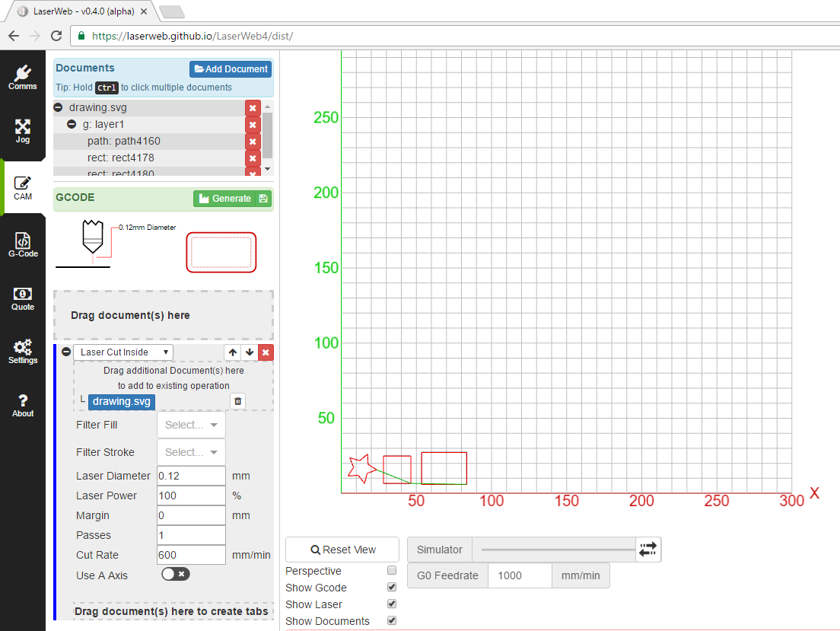840x631 pixels.
Task: Open the CAM panel
Action: pyautogui.click(x=23, y=186)
